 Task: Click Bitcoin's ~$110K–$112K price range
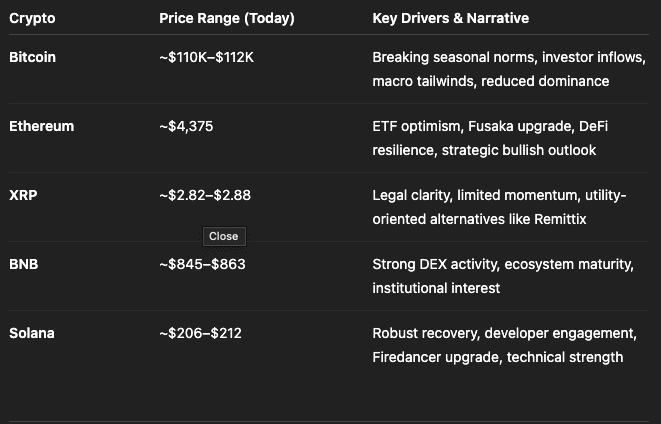click(x=206, y=57)
